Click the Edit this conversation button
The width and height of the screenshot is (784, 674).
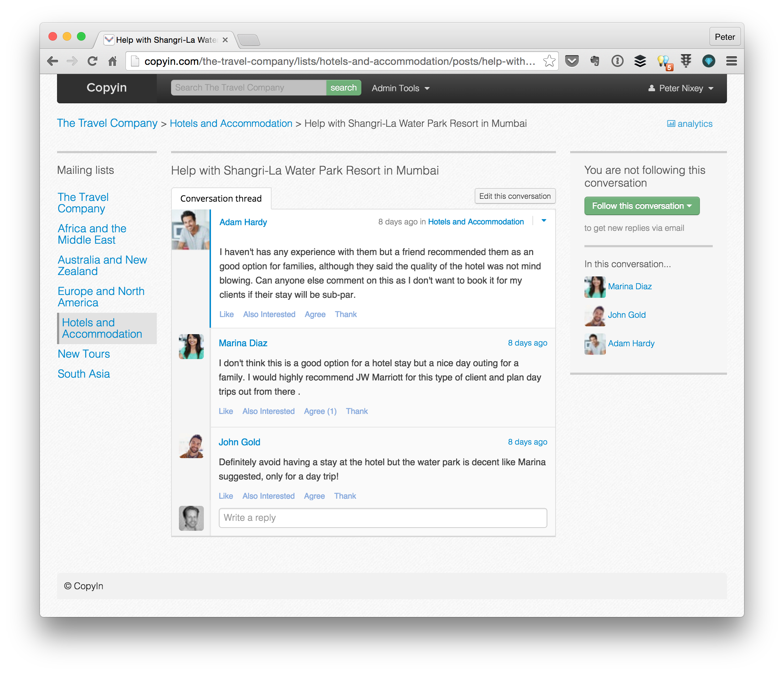(x=515, y=196)
